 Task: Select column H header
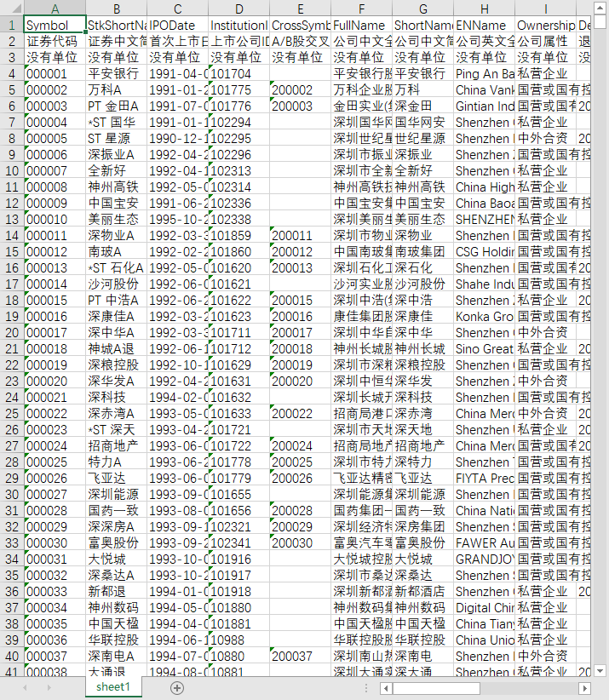484,9
